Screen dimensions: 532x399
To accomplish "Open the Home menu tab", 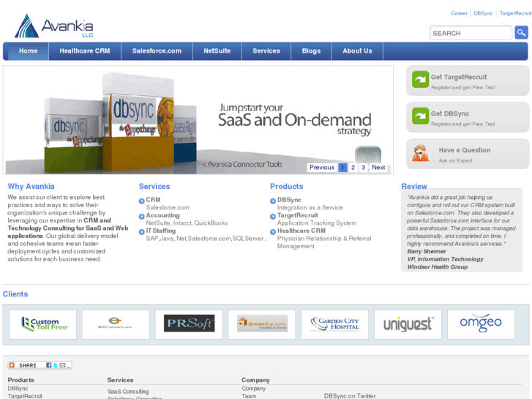I will [28, 51].
